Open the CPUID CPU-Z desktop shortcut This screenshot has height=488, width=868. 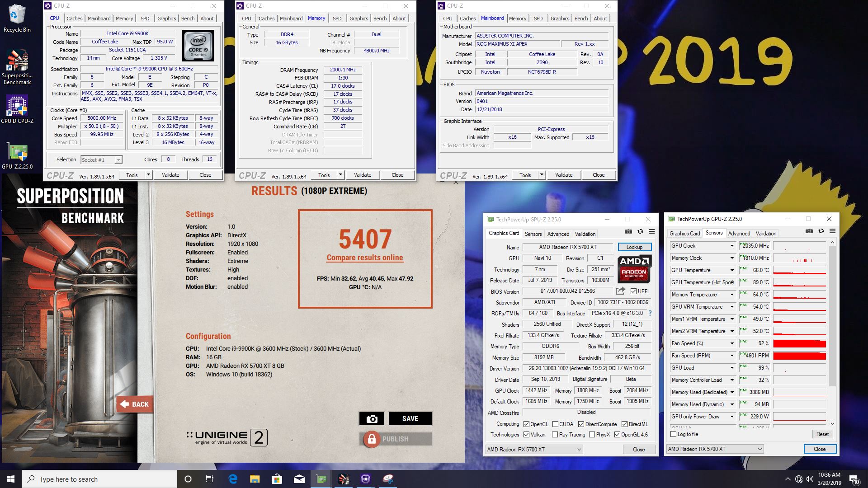pos(17,109)
